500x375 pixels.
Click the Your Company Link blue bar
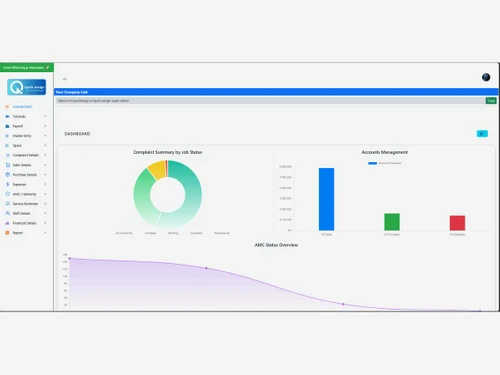[276, 92]
